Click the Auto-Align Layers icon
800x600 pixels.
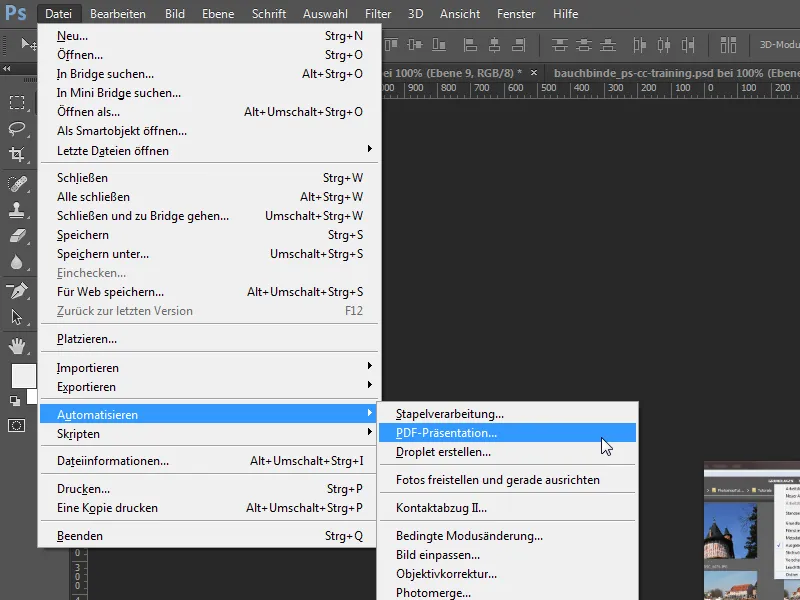pos(728,45)
